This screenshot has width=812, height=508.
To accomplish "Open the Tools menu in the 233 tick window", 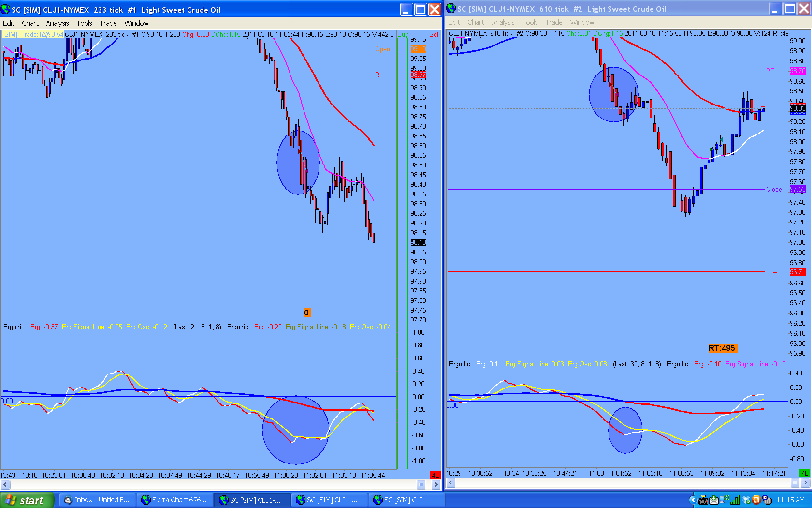I will click(x=84, y=23).
